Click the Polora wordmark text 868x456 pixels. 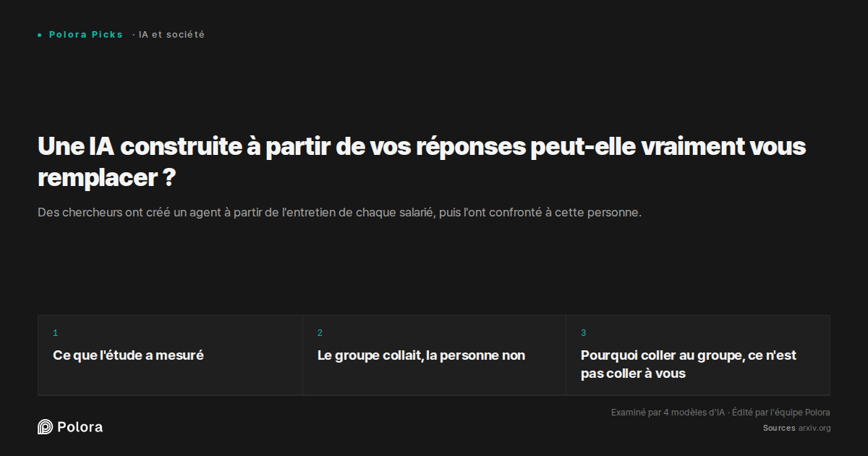tap(80, 427)
